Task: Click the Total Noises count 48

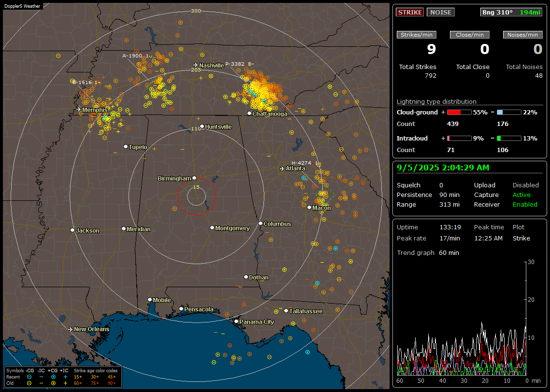Action: (x=539, y=76)
